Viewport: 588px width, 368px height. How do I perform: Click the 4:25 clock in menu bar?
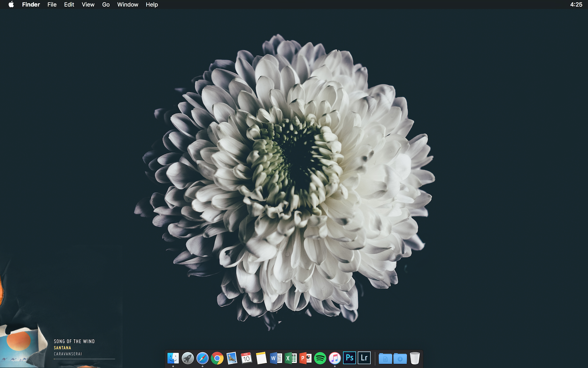(x=576, y=4)
